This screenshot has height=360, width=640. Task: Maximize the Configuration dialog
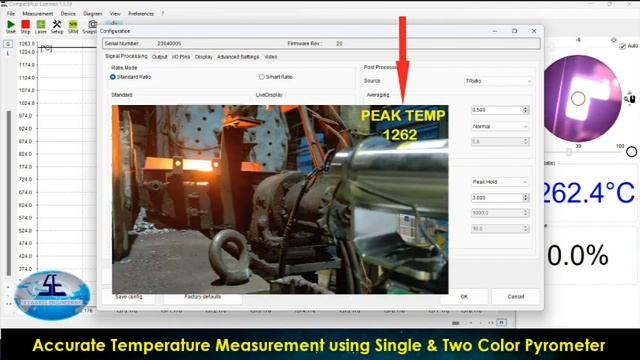click(514, 31)
